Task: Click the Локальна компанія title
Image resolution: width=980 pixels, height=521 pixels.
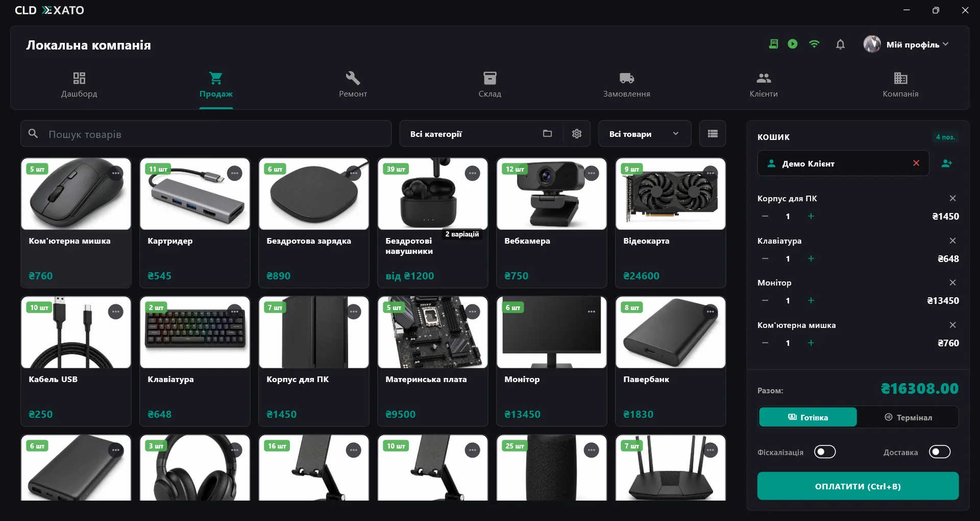Action: pos(89,45)
